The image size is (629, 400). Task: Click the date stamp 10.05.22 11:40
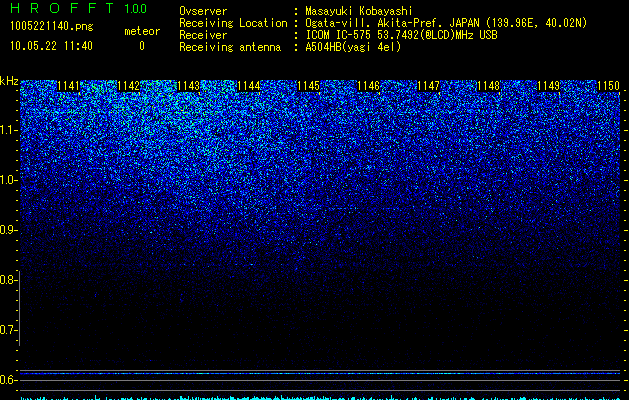point(51,46)
